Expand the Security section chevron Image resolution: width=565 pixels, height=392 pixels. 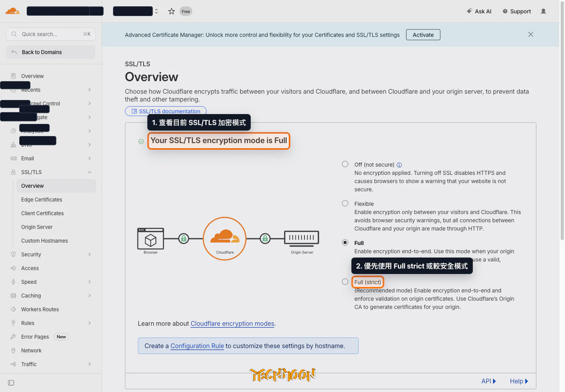pos(89,254)
